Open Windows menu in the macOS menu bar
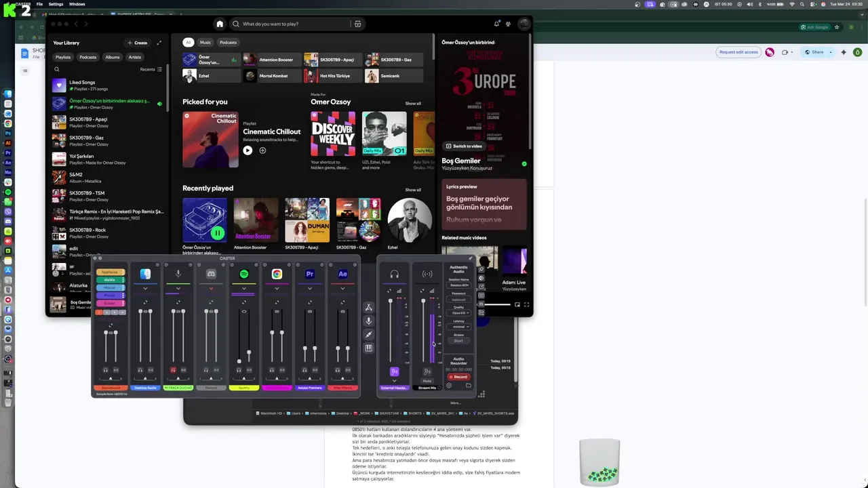868x488 pixels. [77, 4]
